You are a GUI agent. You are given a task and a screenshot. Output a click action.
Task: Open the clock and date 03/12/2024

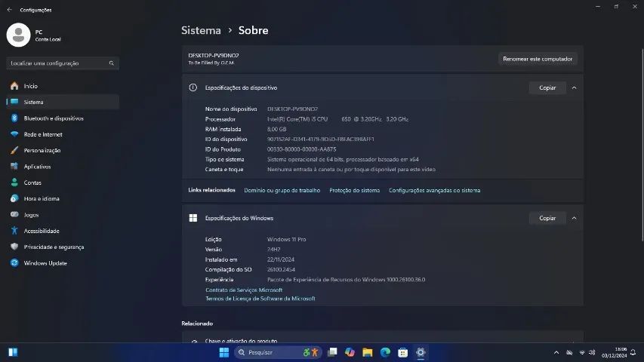pos(615,352)
